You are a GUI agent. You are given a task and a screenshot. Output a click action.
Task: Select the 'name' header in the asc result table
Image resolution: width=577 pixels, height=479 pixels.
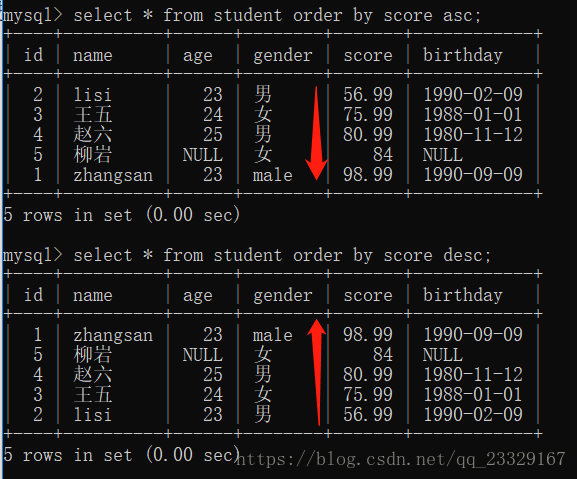(x=93, y=56)
